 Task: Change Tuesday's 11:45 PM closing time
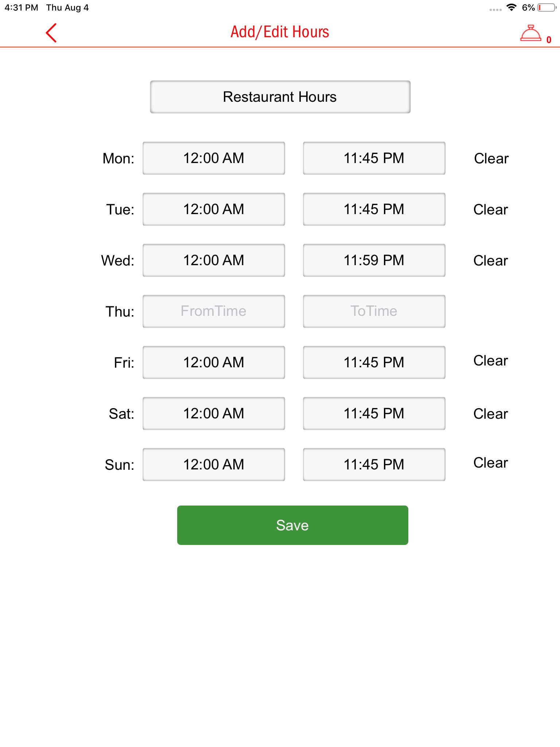pyautogui.click(x=374, y=209)
